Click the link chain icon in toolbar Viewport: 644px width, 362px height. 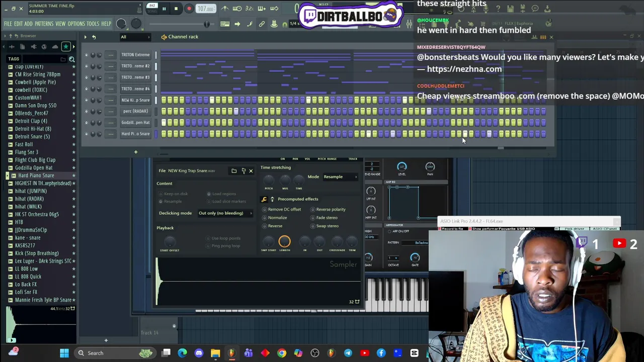(262, 24)
